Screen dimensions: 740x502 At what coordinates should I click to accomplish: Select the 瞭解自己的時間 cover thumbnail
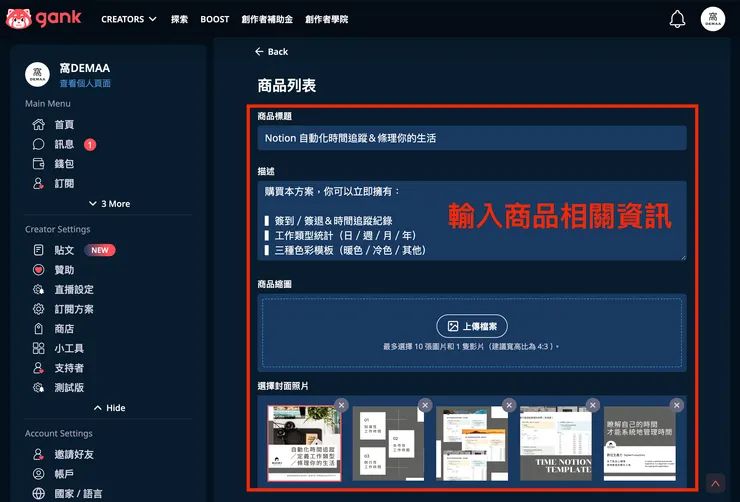(640, 443)
